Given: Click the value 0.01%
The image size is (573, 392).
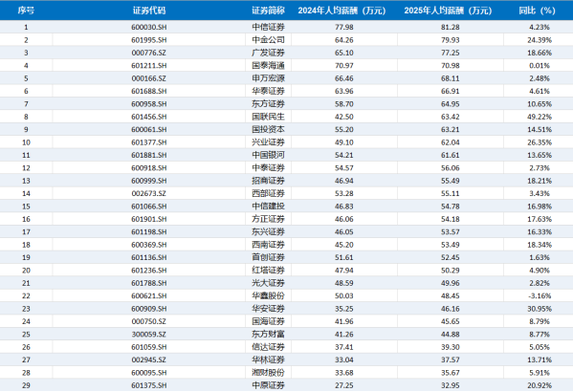Looking at the screenshot, I should coord(540,65).
